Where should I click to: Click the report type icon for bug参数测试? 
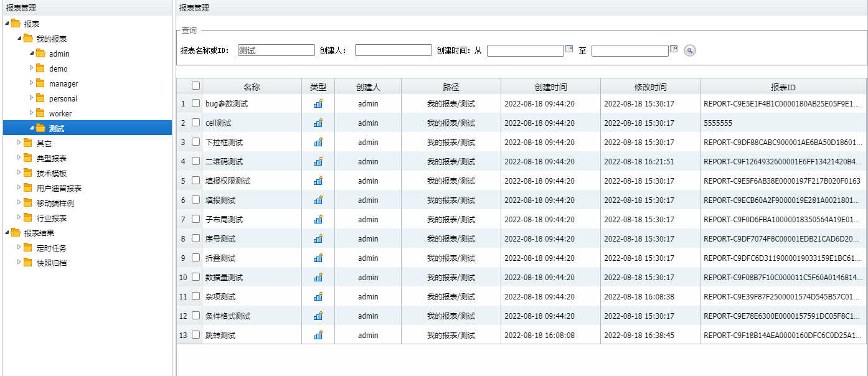pos(318,103)
